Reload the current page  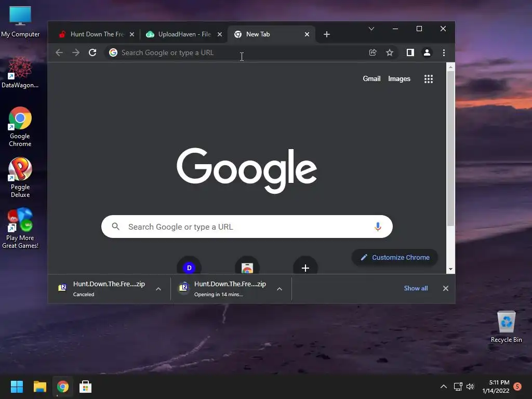pos(92,52)
